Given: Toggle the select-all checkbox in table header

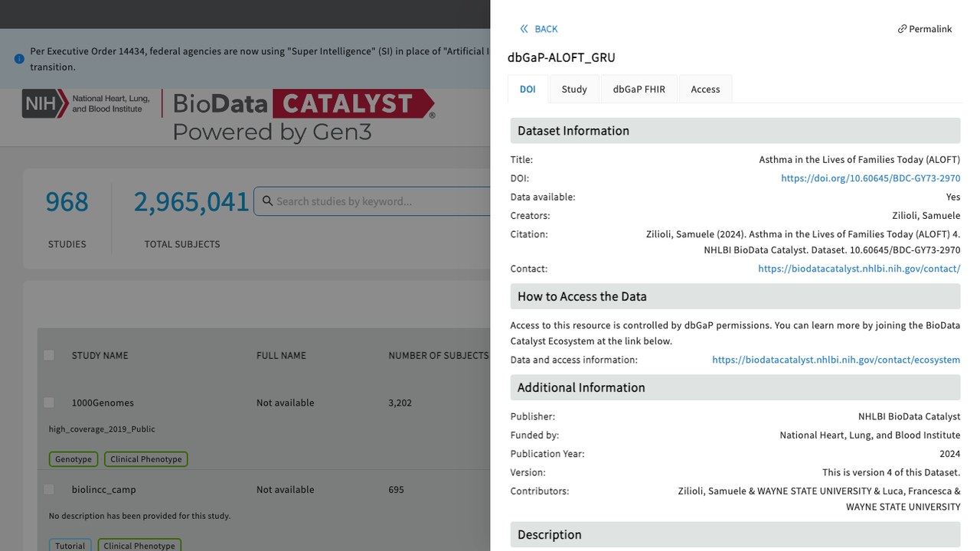Looking at the screenshot, I should (x=49, y=355).
